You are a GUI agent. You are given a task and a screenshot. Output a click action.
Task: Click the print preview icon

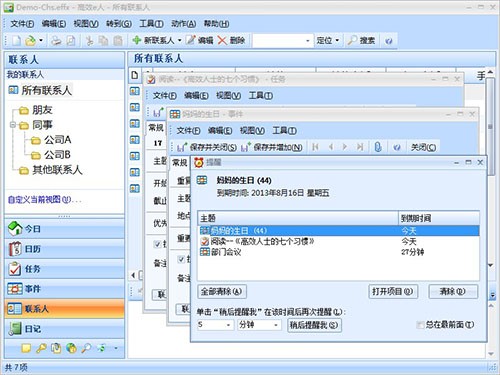tap(71, 41)
